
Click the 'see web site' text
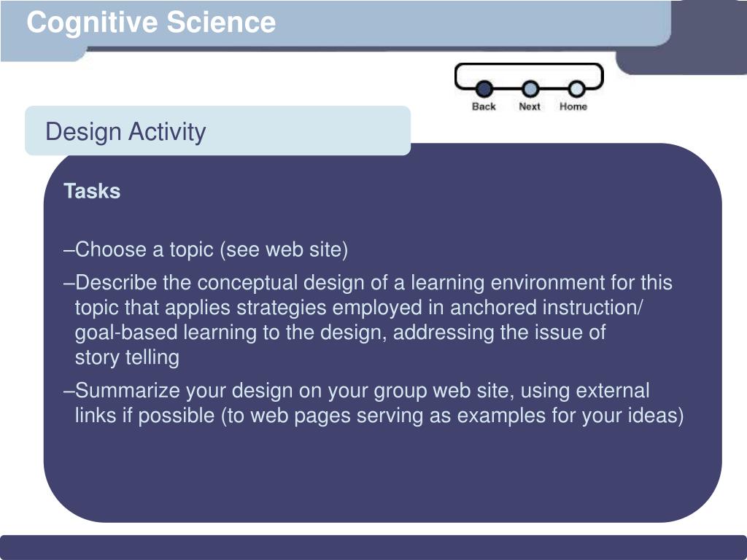point(284,249)
